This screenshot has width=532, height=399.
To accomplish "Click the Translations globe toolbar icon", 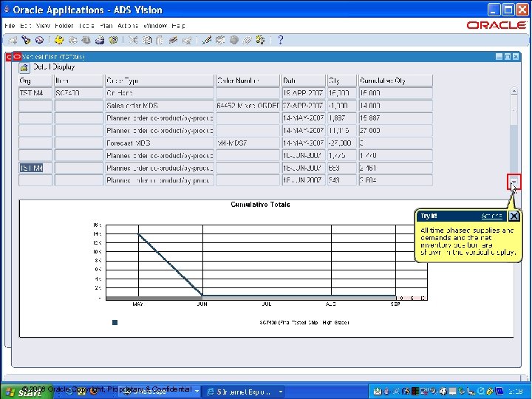I will click(x=233, y=41).
